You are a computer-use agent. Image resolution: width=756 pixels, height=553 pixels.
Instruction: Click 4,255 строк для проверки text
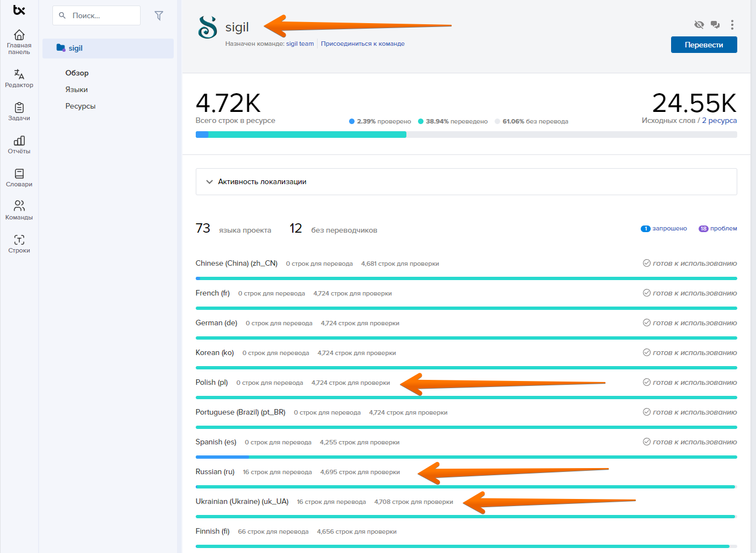[x=360, y=442]
